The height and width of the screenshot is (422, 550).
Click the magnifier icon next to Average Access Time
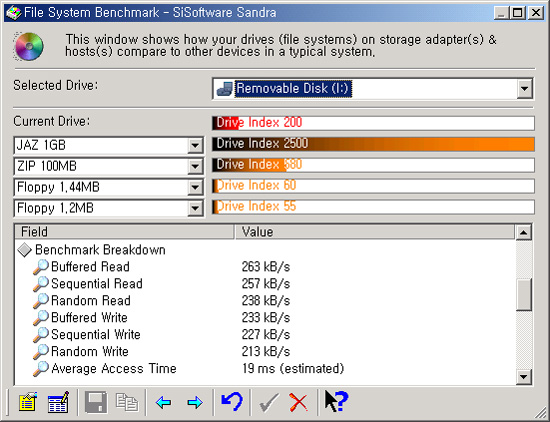point(41,369)
